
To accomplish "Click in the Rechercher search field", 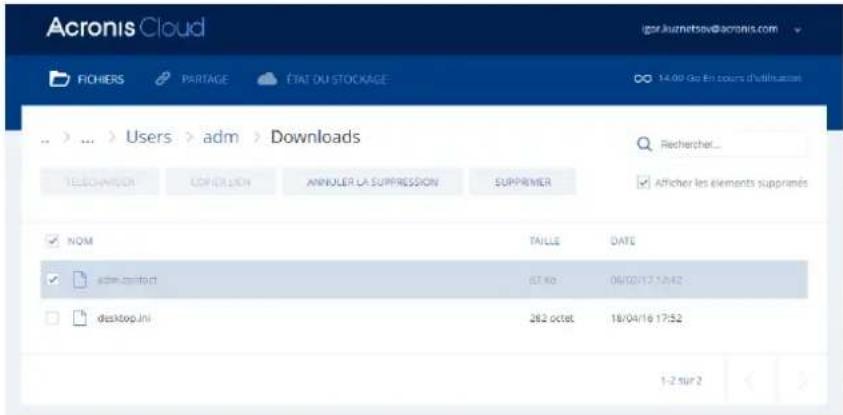I will point(721,144).
